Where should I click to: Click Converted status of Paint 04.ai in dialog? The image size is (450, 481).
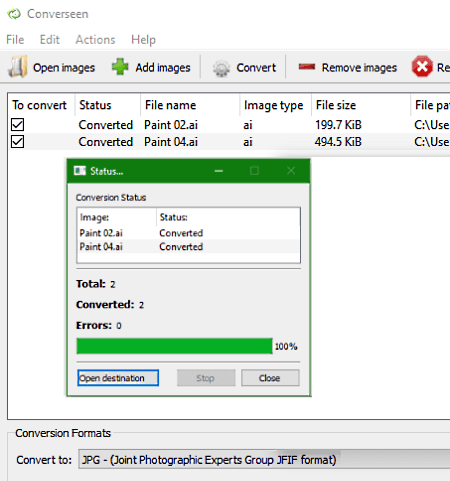181,247
